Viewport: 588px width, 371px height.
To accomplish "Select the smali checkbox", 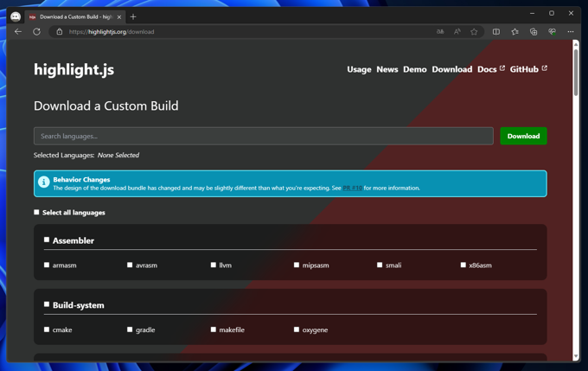I will click(380, 265).
